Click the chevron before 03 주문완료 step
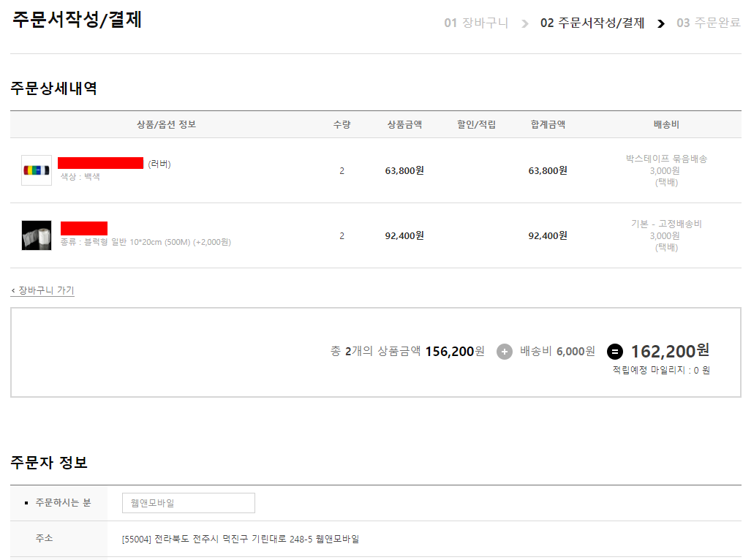The image size is (743, 560). click(x=661, y=23)
